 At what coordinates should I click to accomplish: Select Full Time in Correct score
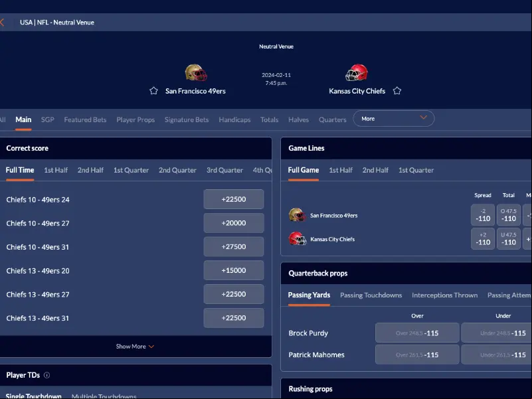pyautogui.click(x=20, y=170)
